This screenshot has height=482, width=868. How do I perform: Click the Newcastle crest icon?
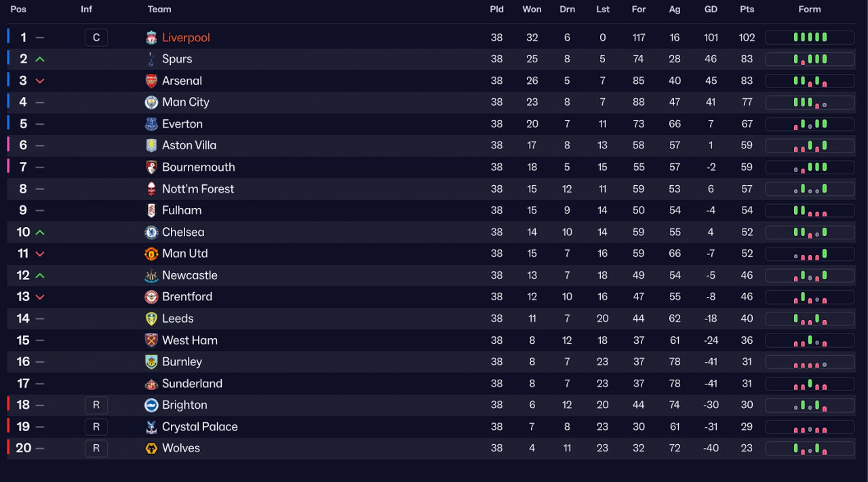pyautogui.click(x=151, y=275)
